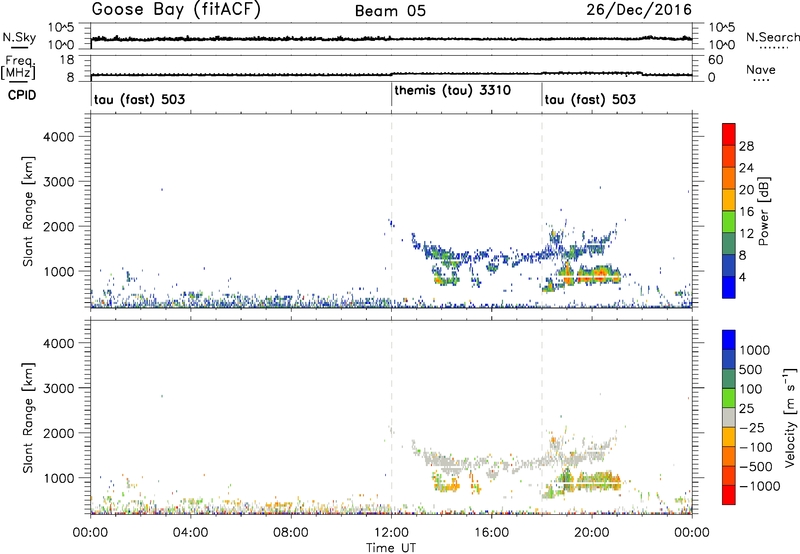
Task: Click the '20:00' time tick label
Action: coord(591,533)
